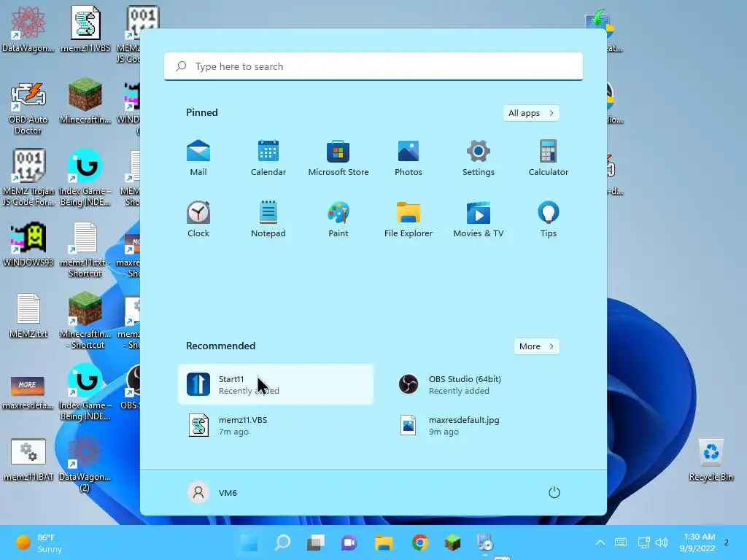Open File Explorer from Pinned apps
The height and width of the screenshot is (560, 747).
click(409, 219)
